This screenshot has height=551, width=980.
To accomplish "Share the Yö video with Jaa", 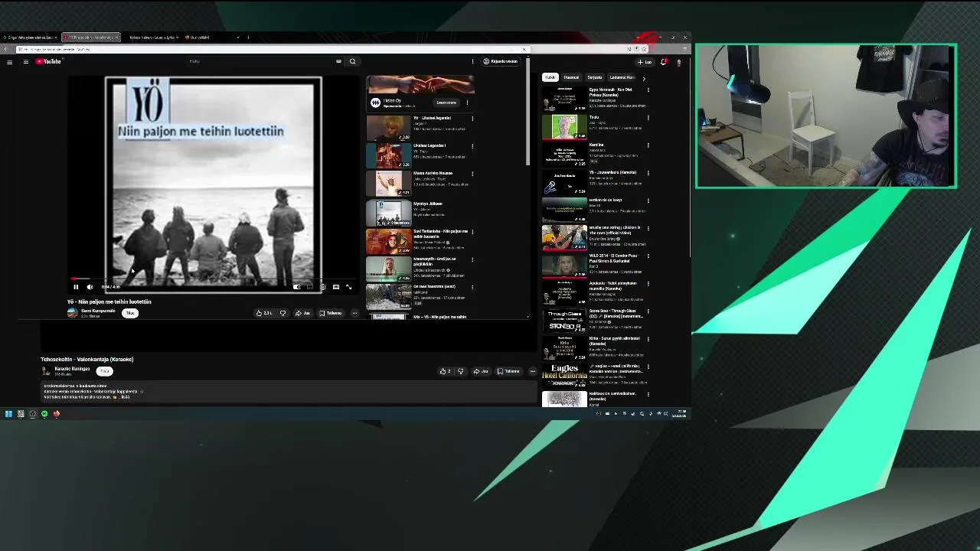I will click(302, 313).
